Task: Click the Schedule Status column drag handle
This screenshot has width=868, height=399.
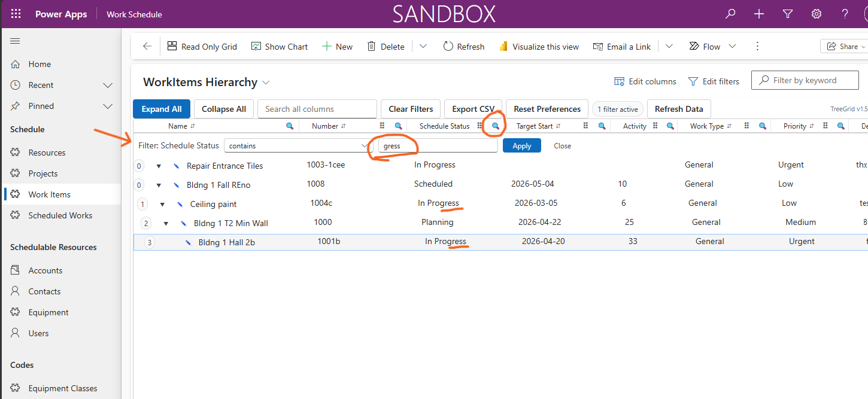Action: (479, 126)
